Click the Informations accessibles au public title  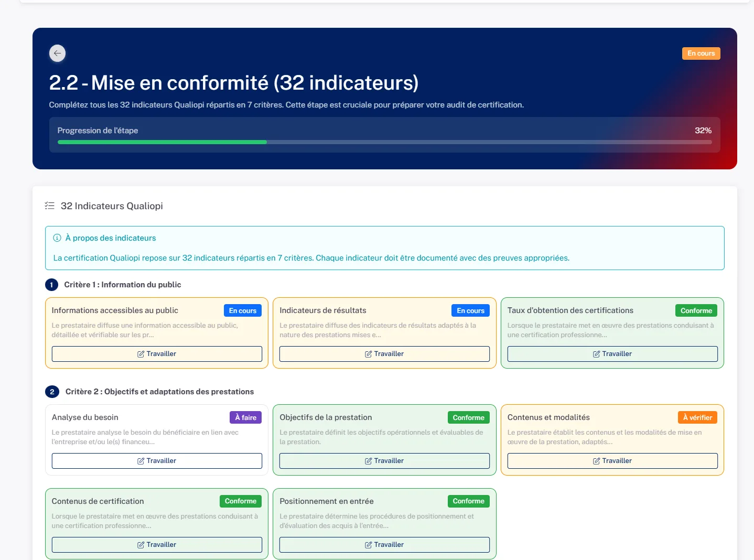tap(115, 310)
